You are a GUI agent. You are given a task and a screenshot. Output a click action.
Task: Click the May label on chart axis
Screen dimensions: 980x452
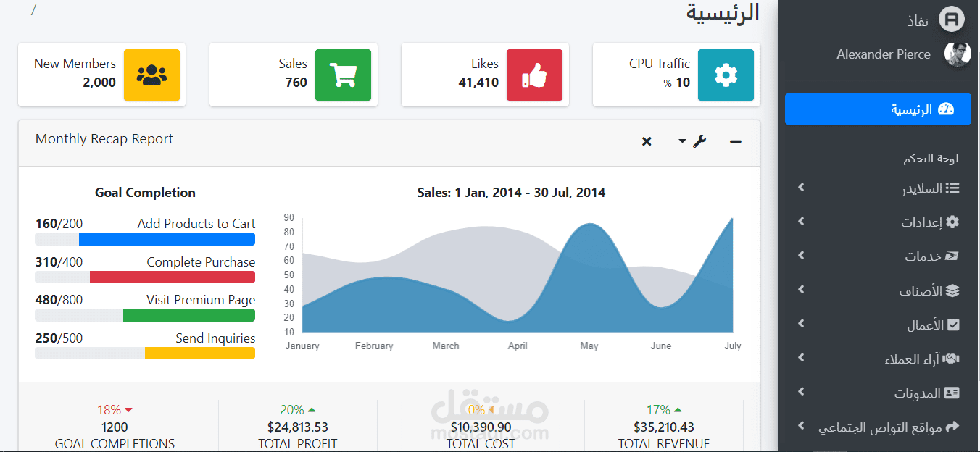point(589,346)
